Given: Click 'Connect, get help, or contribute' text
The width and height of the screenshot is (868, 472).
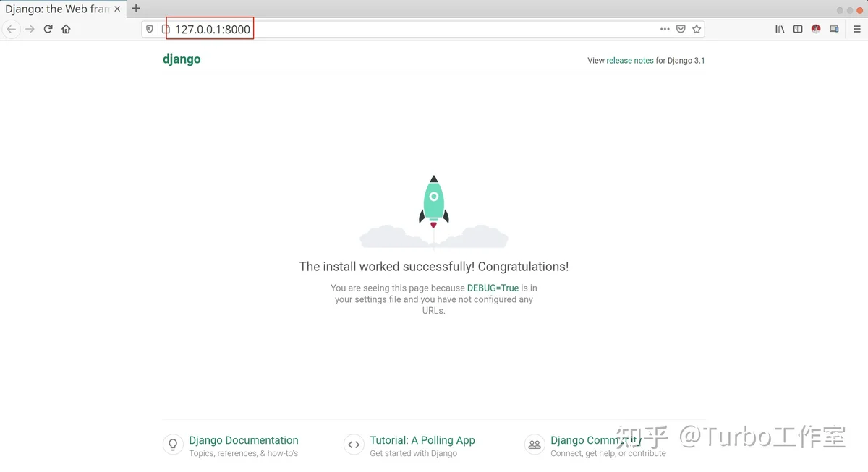Looking at the screenshot, I should (608, 453).
